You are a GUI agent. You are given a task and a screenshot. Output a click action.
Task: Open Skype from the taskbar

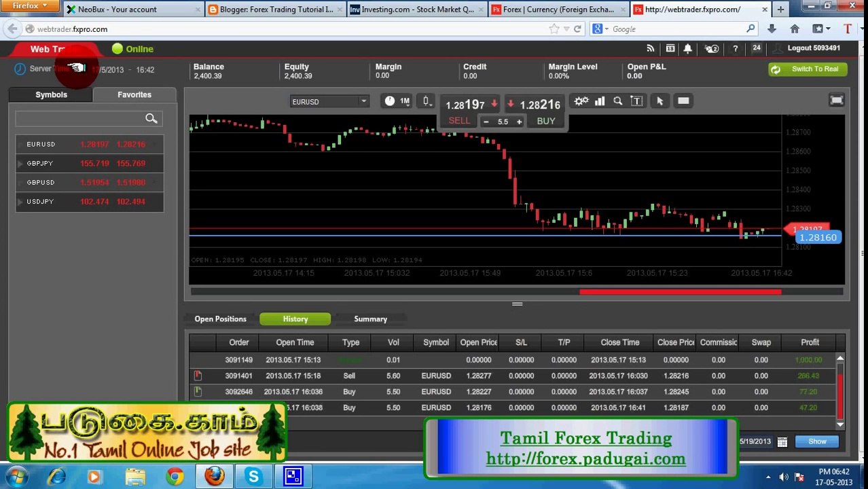pyautogui.click(x=253, y=476)
